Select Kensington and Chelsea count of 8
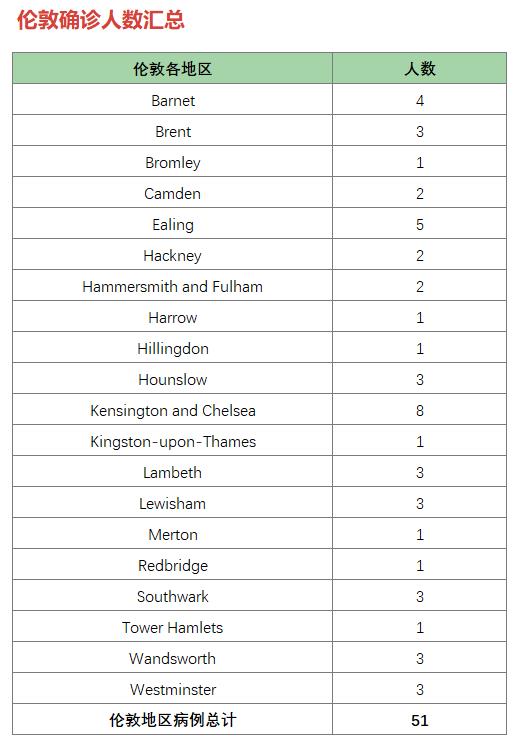Viewport: 526px width, 742px height. pos(420,410)
